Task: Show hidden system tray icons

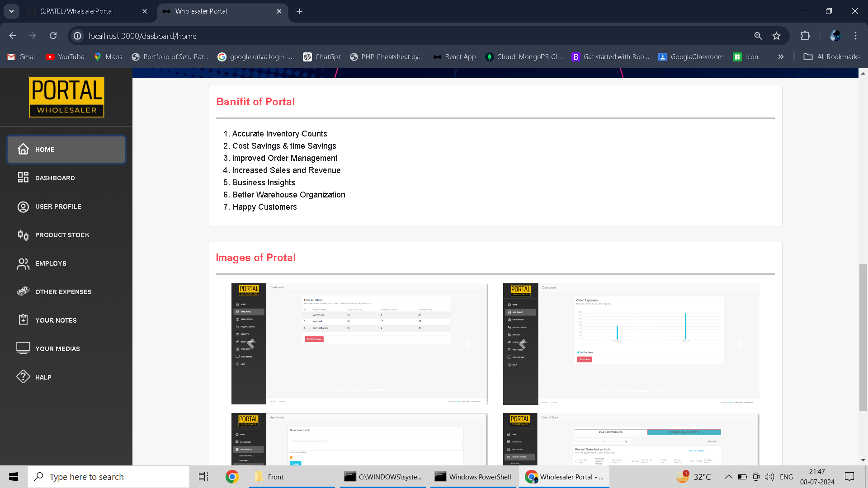Action: (728, 477)
